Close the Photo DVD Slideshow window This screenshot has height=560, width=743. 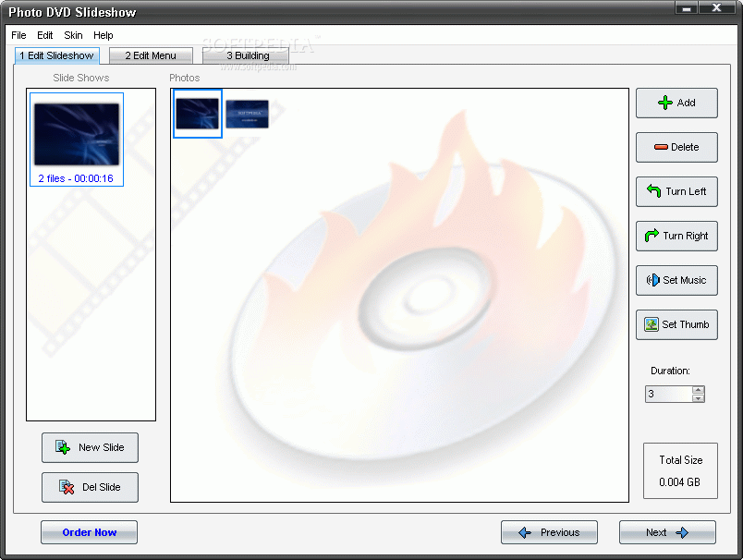pyautogui.click(x=717, y=7)
